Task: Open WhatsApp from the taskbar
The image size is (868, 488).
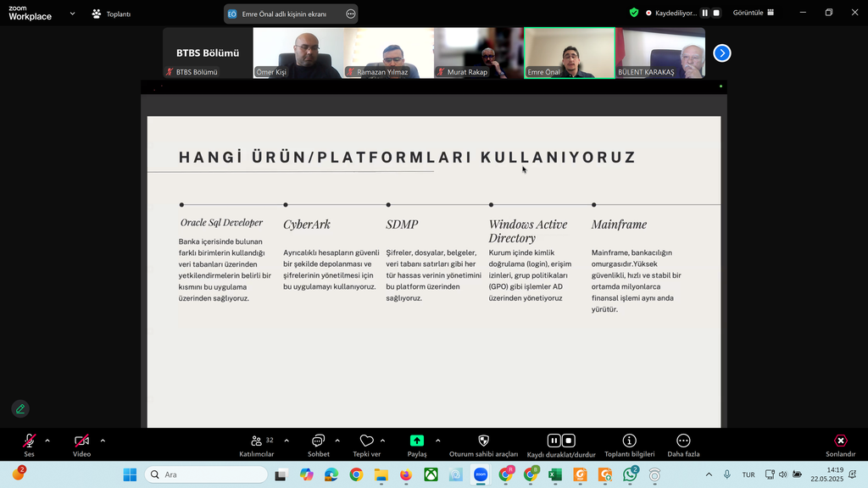Action: pyautogui.click(x=630, y=474)
